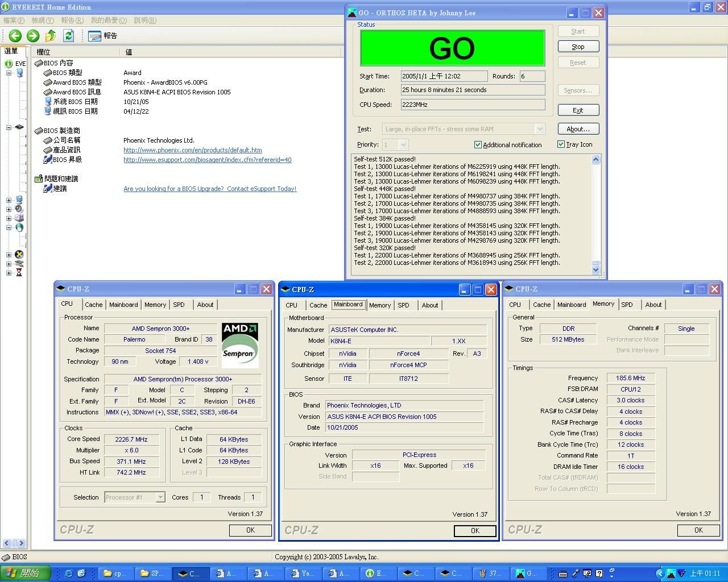Switch to Cache tab in left CPU-Z window
Image resolution: width=728 pixels, height=582 pixels.
94,305
